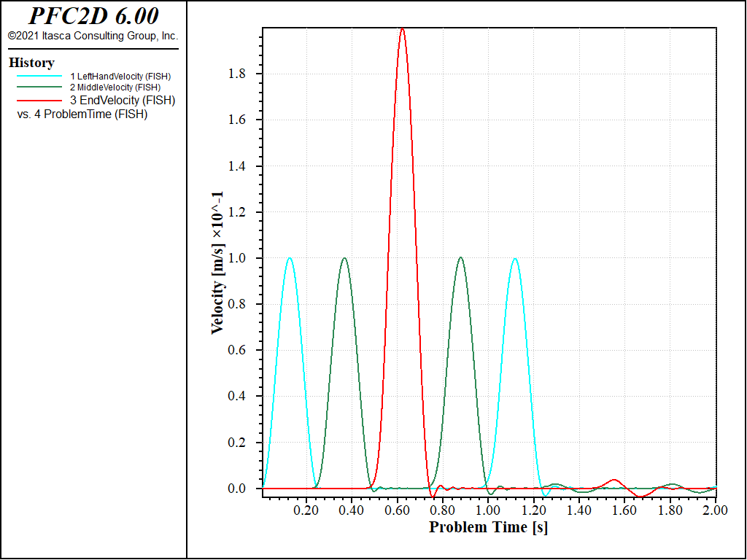The height and width of the screenshot is (560, 747).
Task: Click the second green curve peak near 0.88
Action: [460, 258]
